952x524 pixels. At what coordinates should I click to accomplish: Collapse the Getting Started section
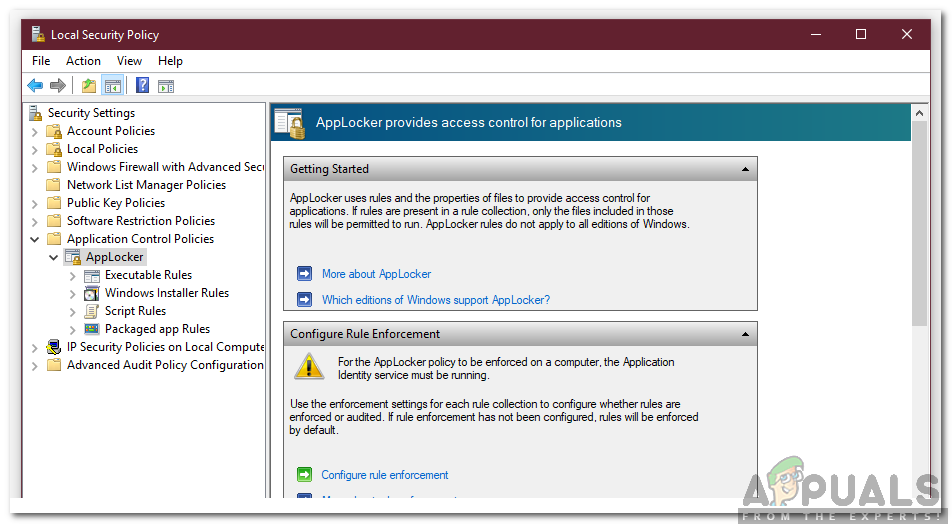pos(745,169)
